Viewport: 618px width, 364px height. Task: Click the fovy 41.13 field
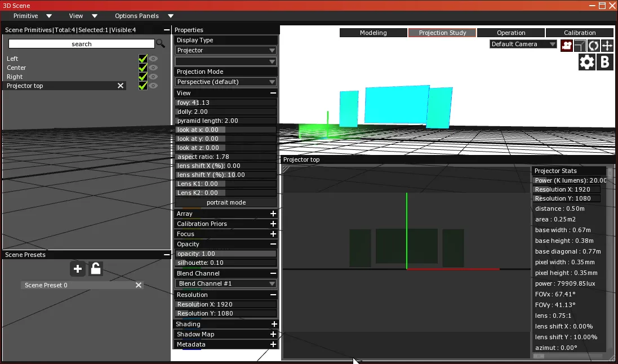tap(226, 103)
